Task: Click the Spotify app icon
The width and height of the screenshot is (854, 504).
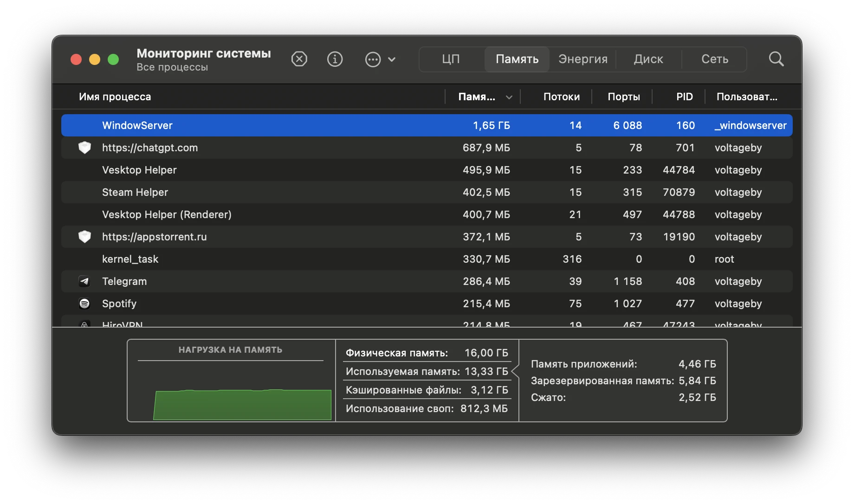Action: click(84, 304)
